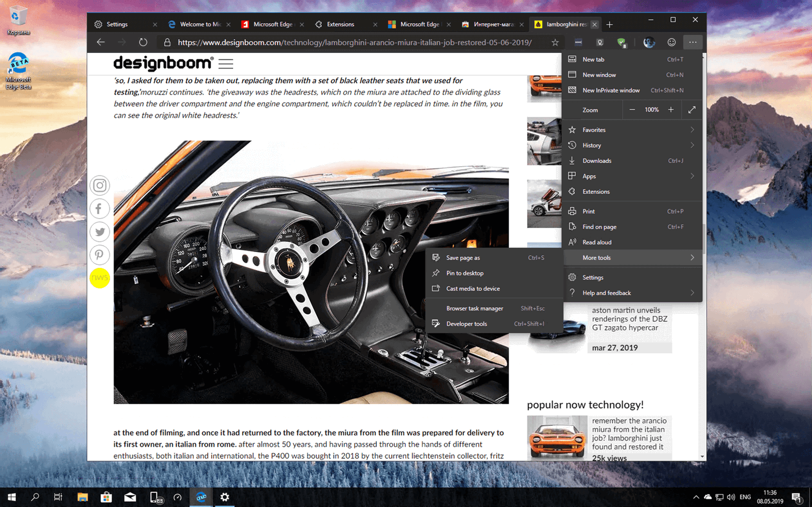
Task: Close the lamborghini tab
Action: [594, 24]
